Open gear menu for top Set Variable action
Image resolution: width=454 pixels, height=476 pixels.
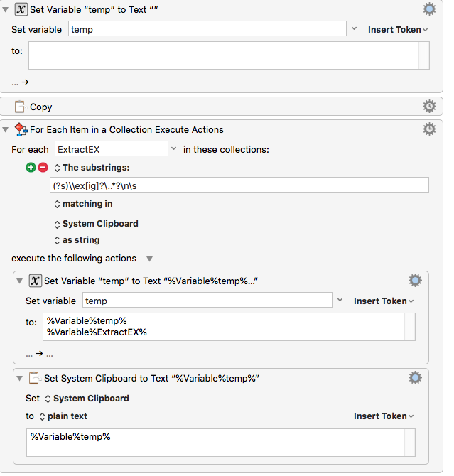(429, 9)
